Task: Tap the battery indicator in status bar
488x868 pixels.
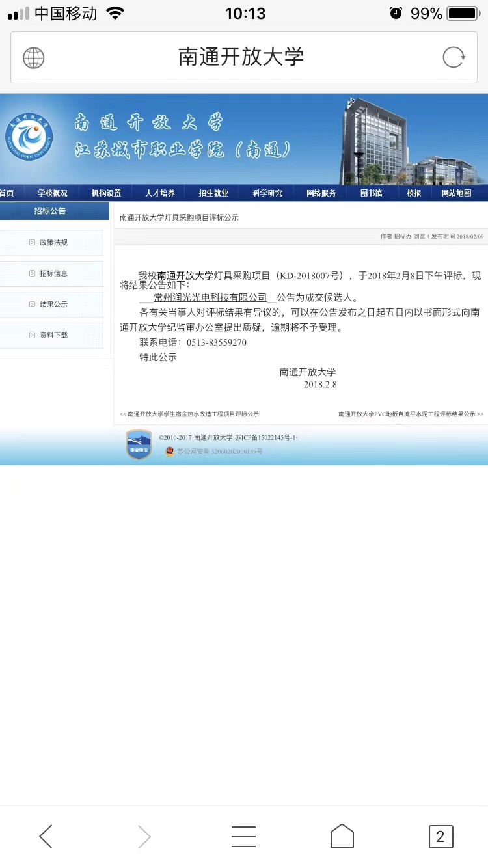Action: pos(463,13)
